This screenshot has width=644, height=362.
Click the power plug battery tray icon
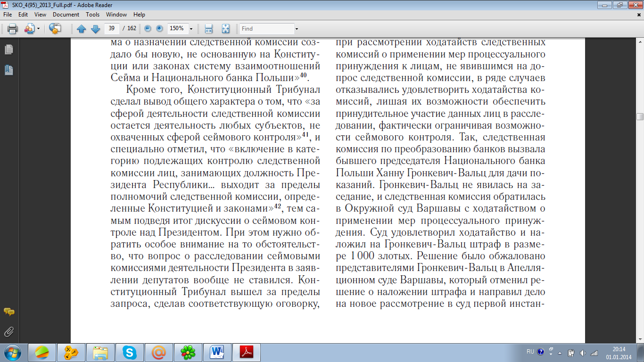571,353
